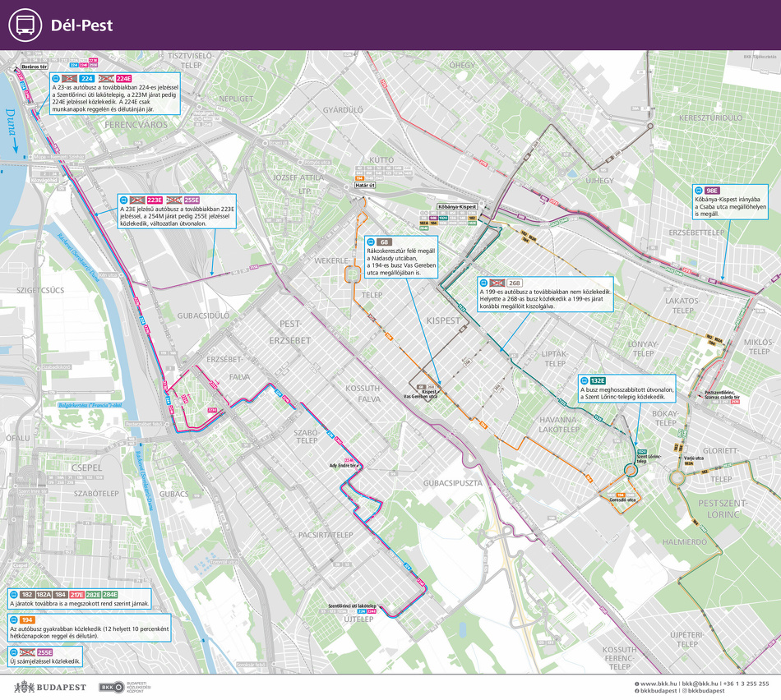Click the 'Ady Endre tér' stop label
Viewport: 781px width, 700px height.
(x=343, y=466)
